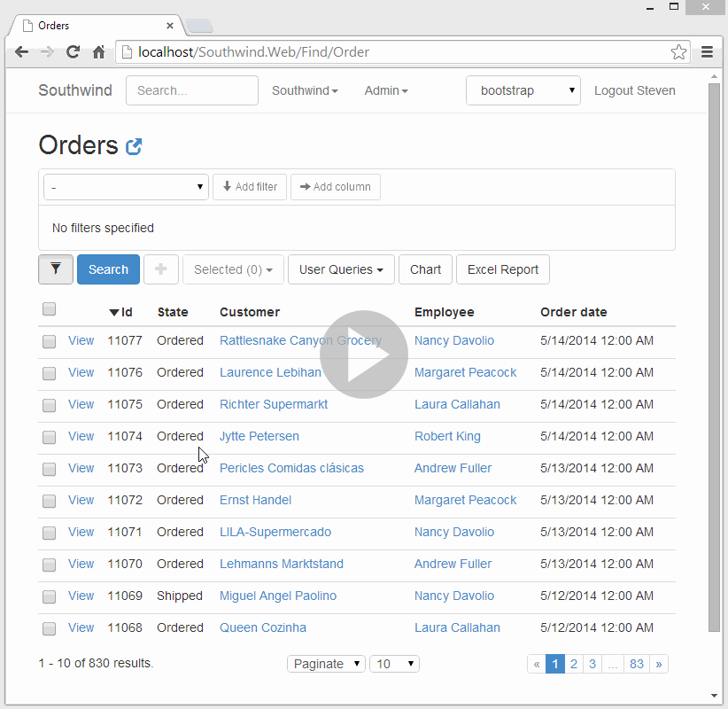Open the Admin menu

(386, 90)
